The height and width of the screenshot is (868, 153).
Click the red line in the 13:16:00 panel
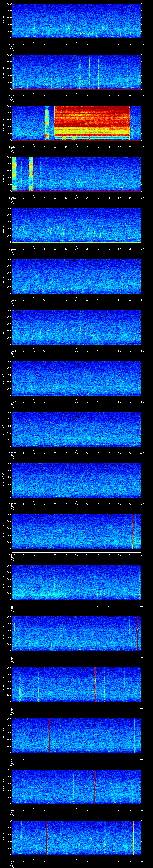point(94,787)
